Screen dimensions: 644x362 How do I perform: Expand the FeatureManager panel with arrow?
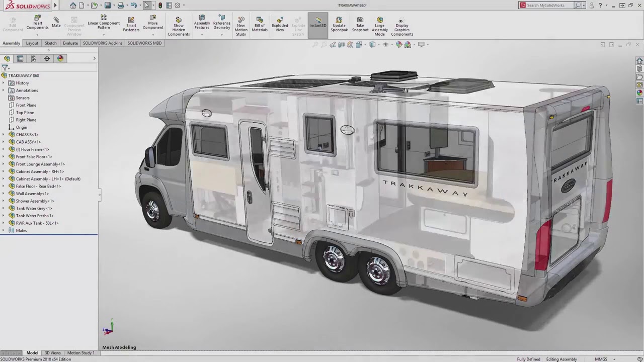(94, 58)
